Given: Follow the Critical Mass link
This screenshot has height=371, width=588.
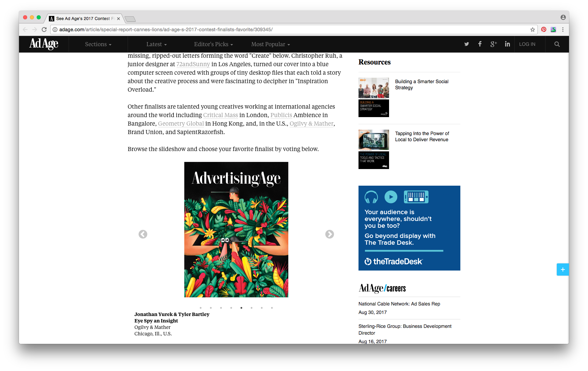Looking at the screenshot, I should pyautogui.click(x=220, y=115).
